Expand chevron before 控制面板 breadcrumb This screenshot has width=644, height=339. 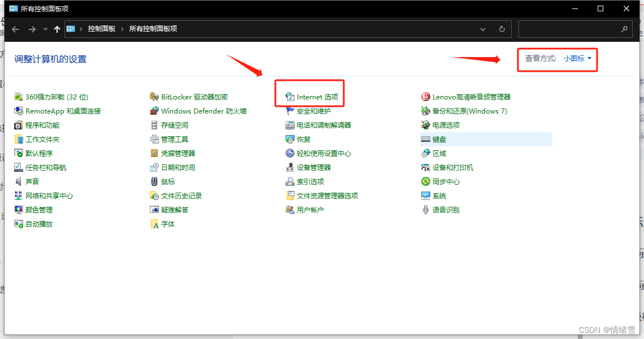(81, 29)
